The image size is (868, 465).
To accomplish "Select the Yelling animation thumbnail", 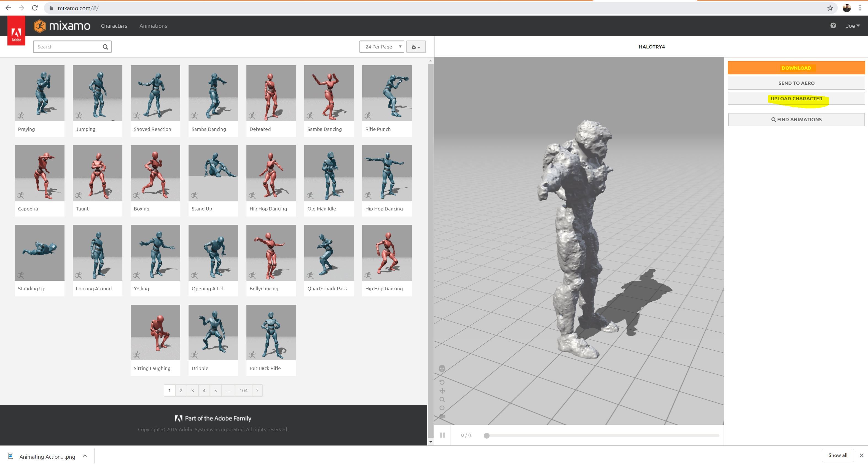I will click(155, 253).
